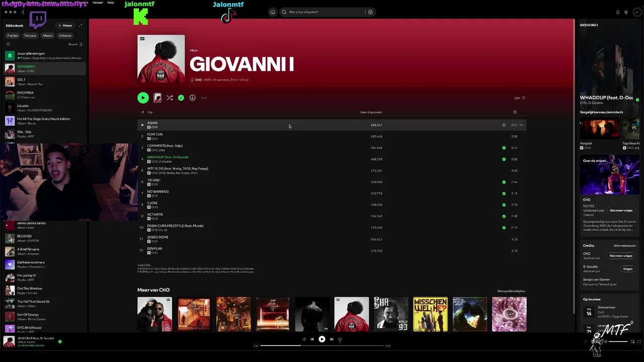Viewport: 644px width, 362px height.
Task: Go back with the navigation arrow
Action: click(23, 12)
